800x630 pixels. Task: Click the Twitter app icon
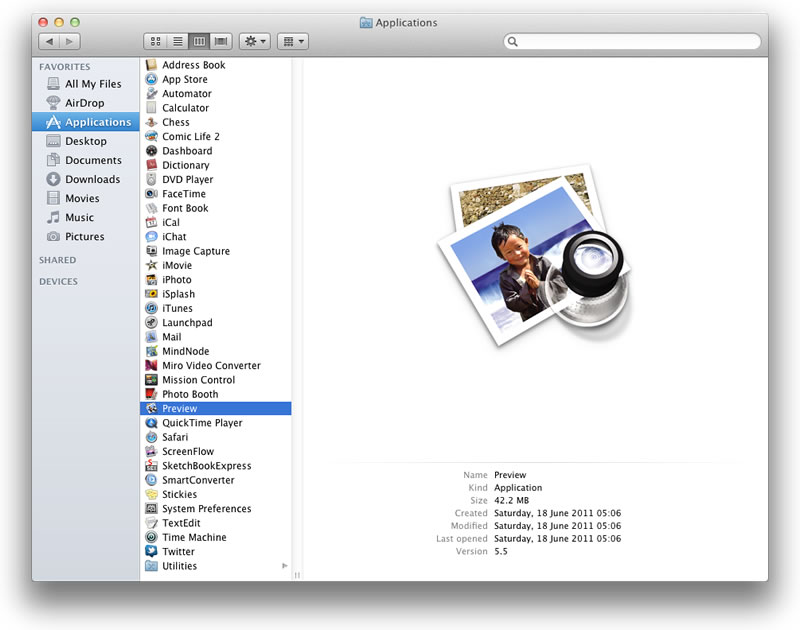[152, 551]
